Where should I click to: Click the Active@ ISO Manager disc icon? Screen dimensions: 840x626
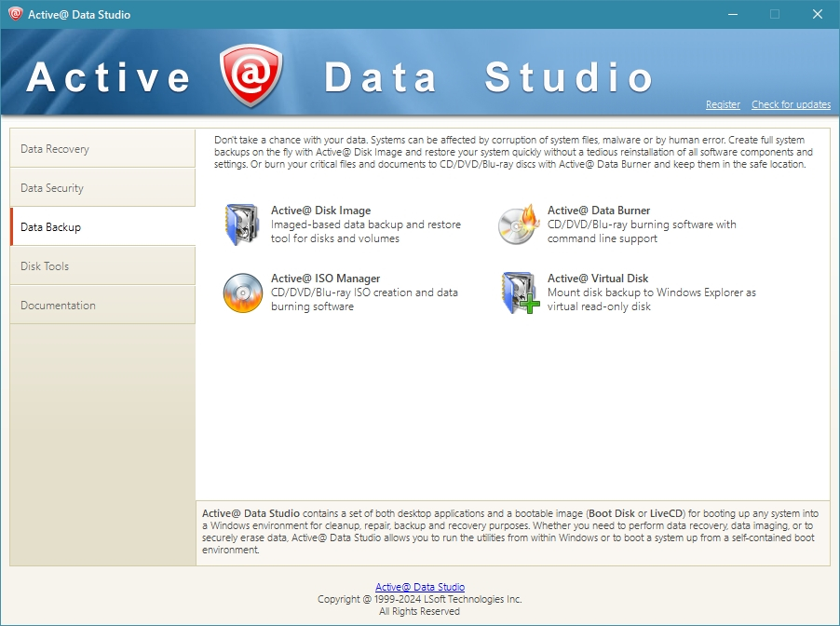click(243, 293)
